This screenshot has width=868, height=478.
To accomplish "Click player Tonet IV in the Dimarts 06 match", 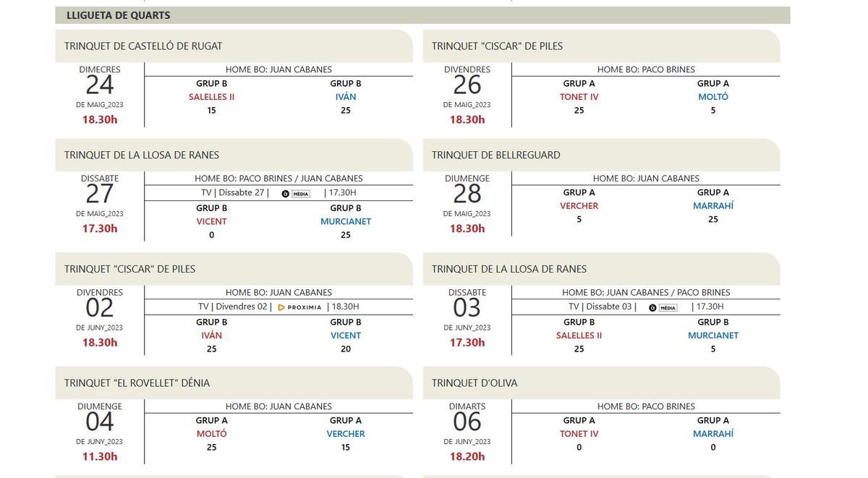I will 579,434.
